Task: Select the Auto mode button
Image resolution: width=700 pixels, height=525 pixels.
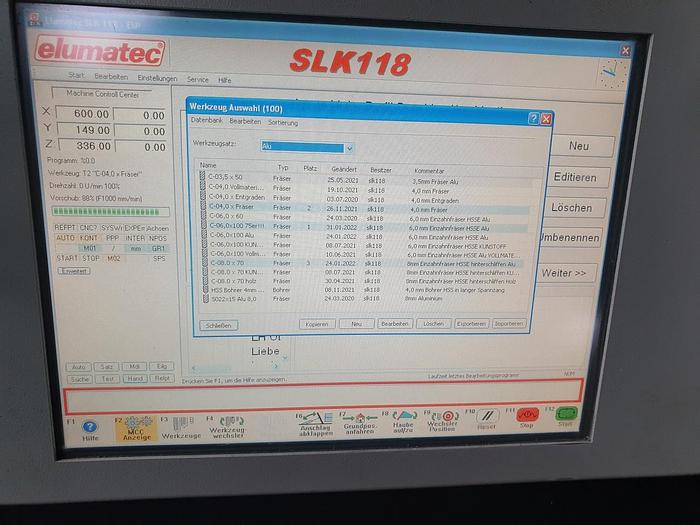Action: (x=79, y=367)
